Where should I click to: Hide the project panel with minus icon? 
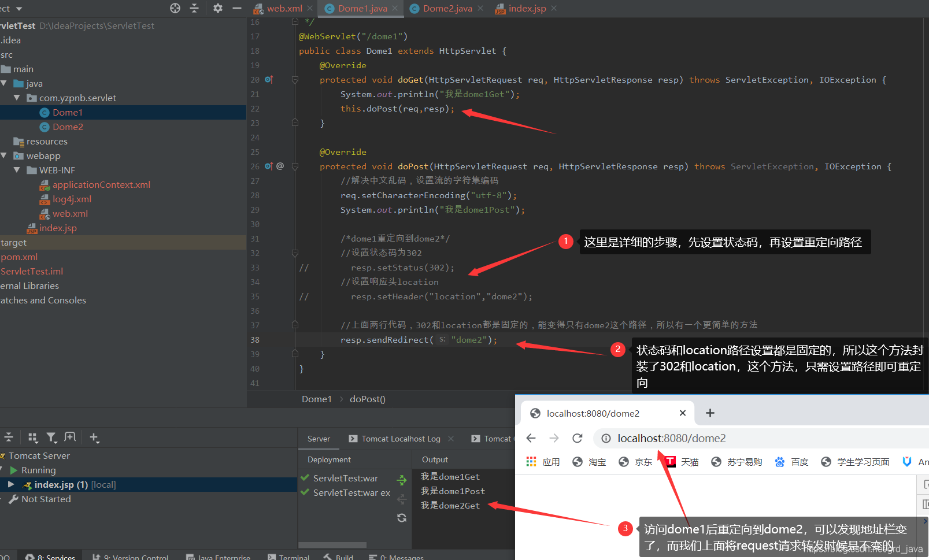click(236, 8)
